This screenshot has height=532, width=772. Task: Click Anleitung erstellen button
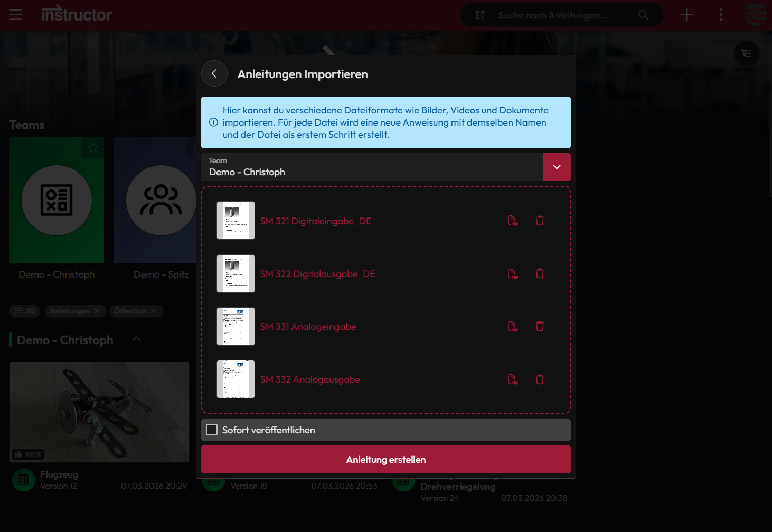click(386, 460)
